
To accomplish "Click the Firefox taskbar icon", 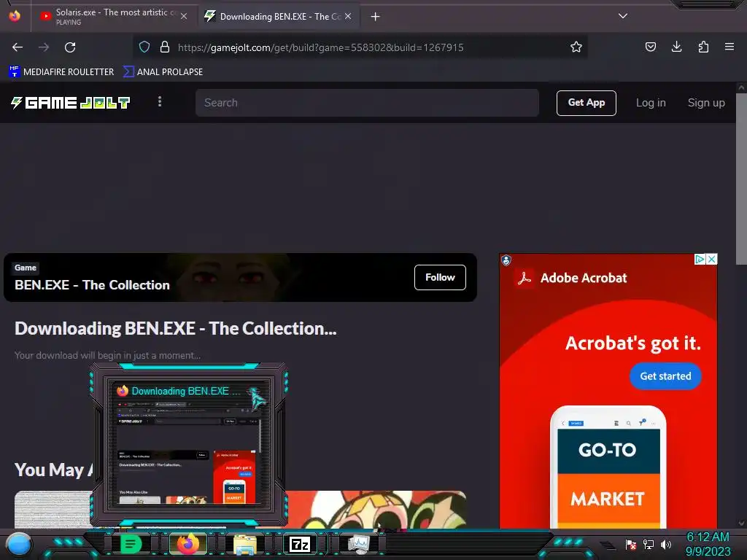I will pos(187,544).
